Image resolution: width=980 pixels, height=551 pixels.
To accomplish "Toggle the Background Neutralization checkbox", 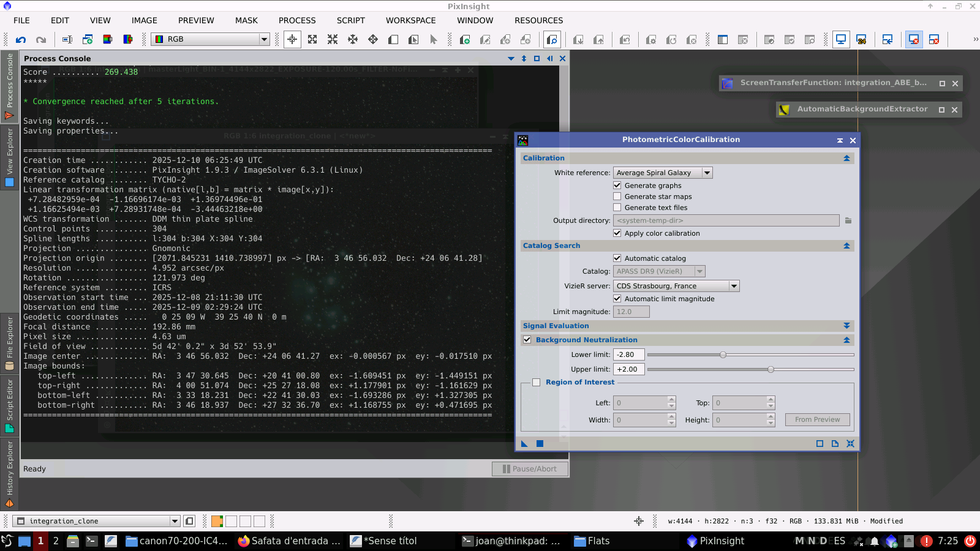I will [x=527, y=340].
